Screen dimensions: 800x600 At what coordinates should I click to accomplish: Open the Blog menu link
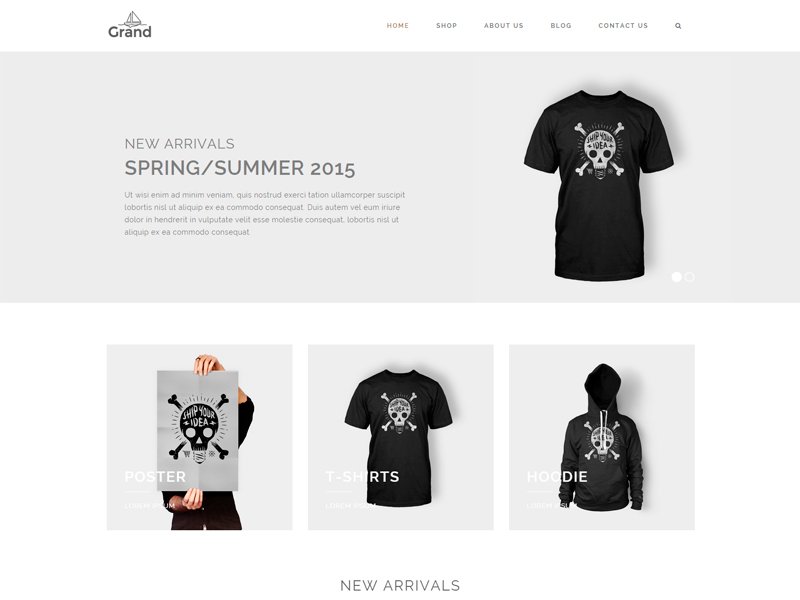pos(561,26)
